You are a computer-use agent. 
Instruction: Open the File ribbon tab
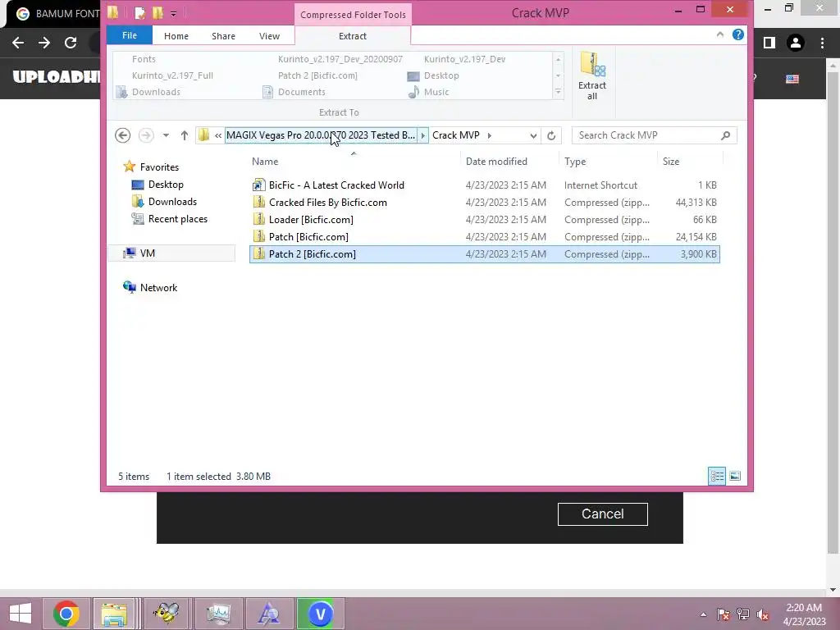[129, 35]
